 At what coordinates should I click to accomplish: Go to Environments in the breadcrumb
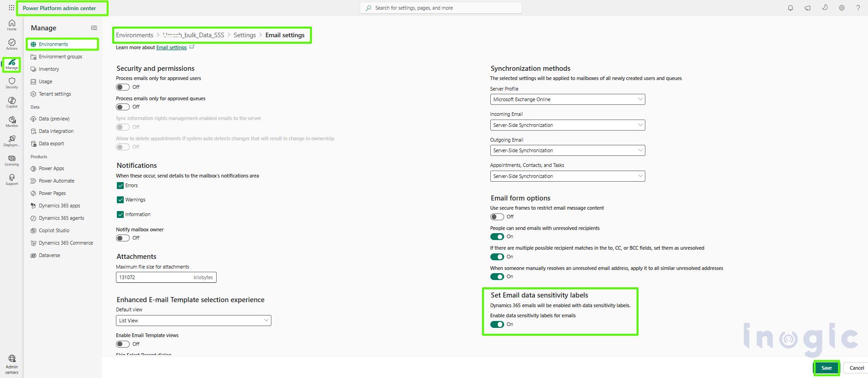pos(134,35)
